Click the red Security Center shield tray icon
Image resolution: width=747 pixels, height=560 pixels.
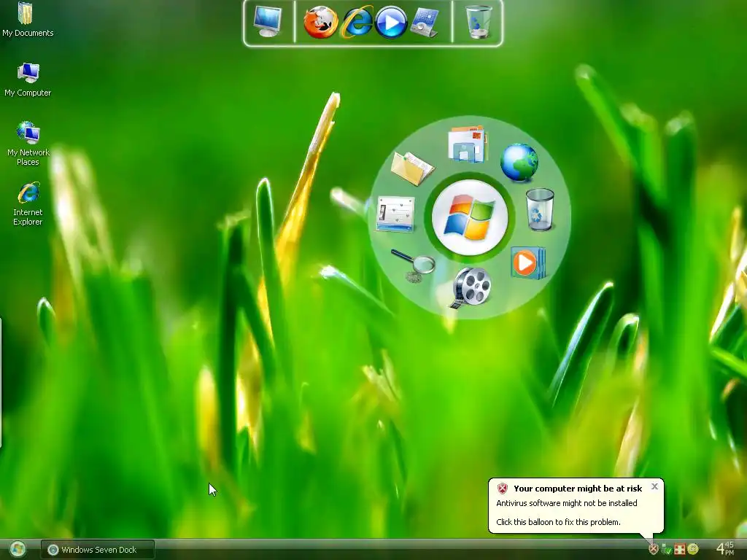click(x=654, y=549)
